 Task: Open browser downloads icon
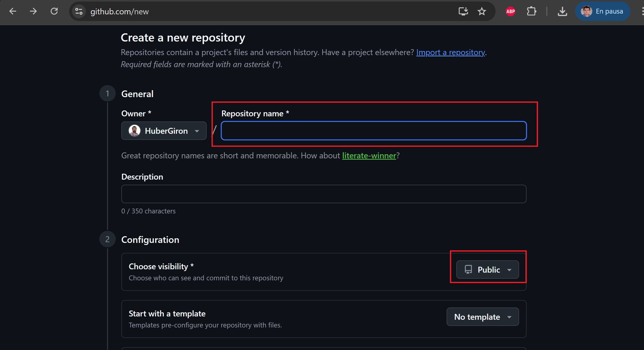tap(562, 11)
